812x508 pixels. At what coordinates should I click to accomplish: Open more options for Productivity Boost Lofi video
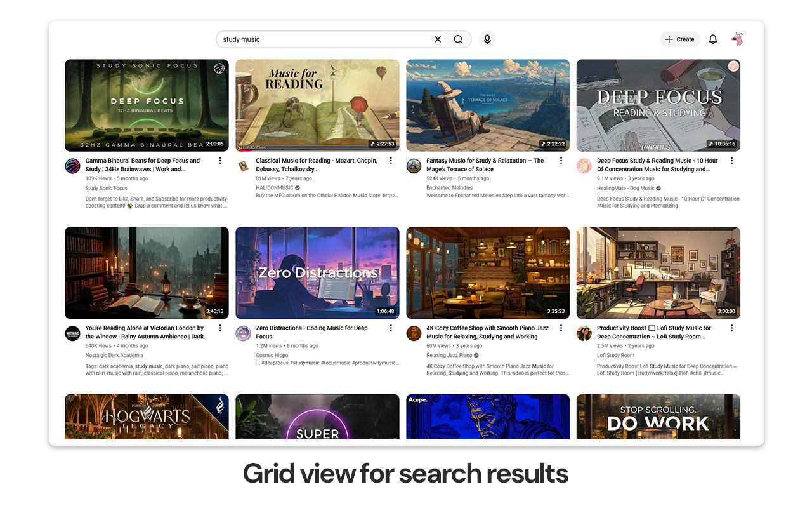[x=731, y=328]
